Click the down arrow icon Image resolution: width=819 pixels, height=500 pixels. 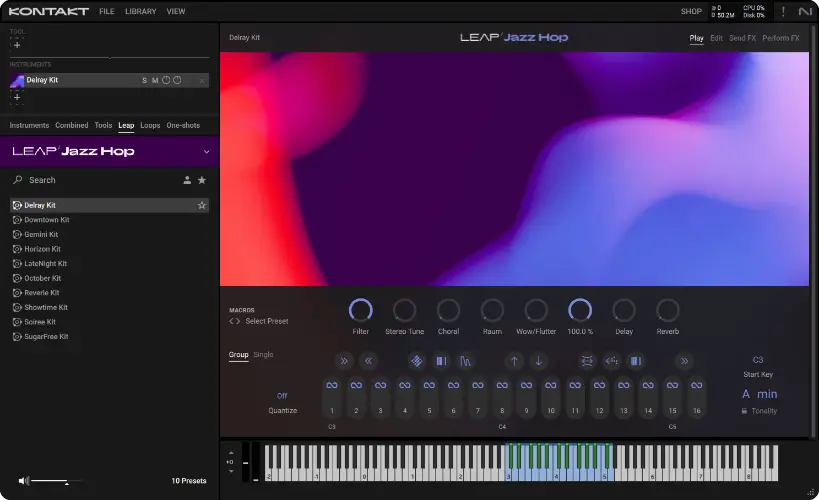pos(539,361)
